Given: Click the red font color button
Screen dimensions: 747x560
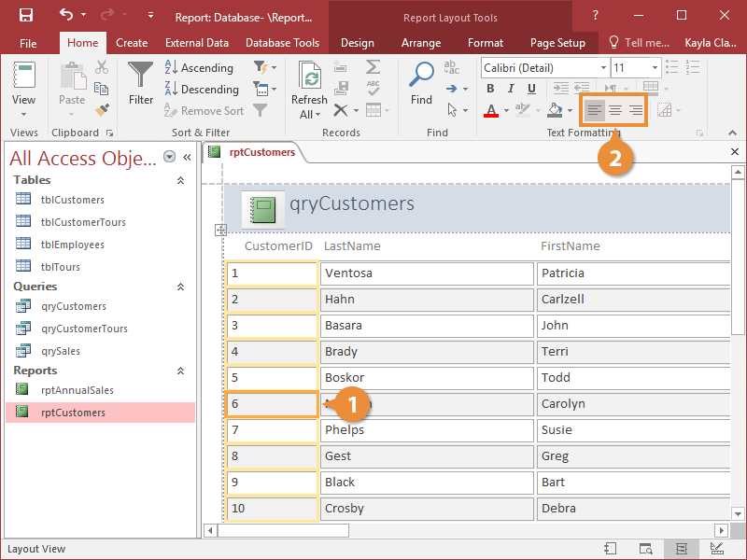Looking at the screenshot, I should click(x=491, y=111).
